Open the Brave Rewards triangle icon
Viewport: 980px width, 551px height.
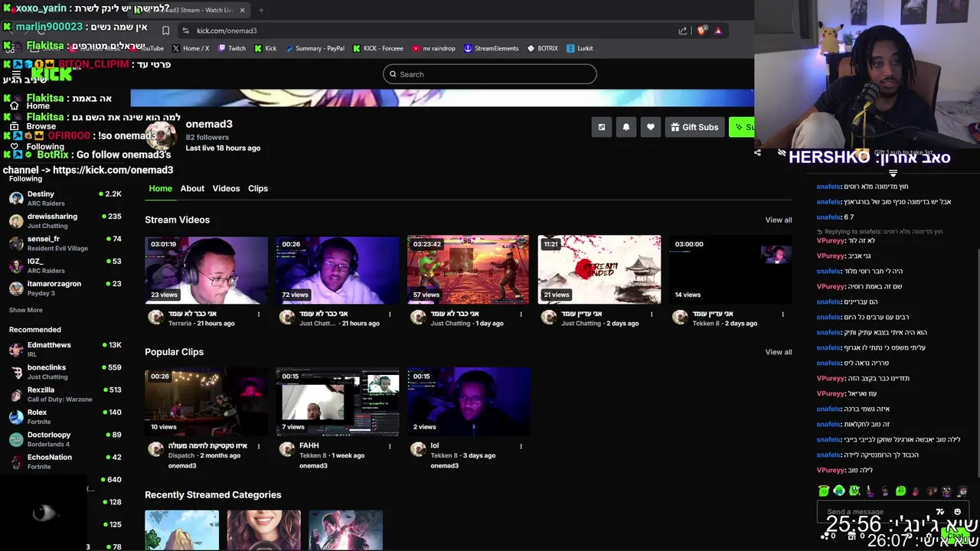(718, 31)
